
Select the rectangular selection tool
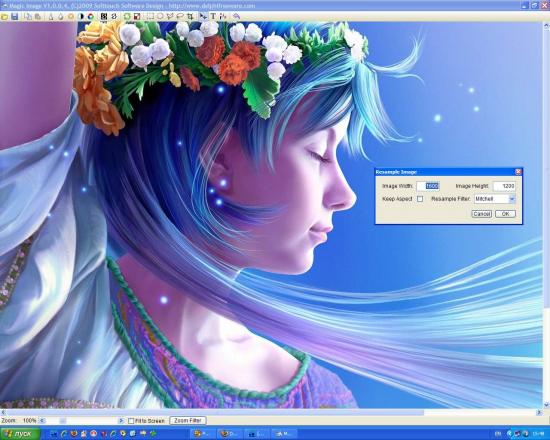[150, 16]
